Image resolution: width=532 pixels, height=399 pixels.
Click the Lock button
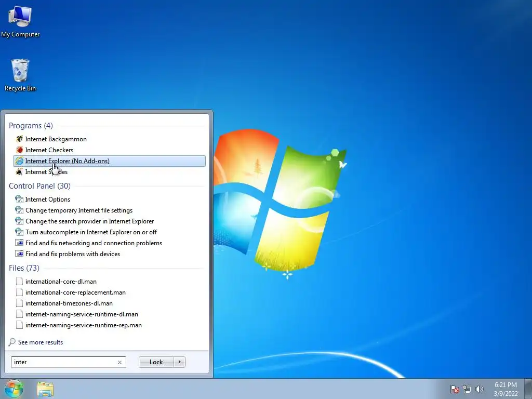click(156, 362)
